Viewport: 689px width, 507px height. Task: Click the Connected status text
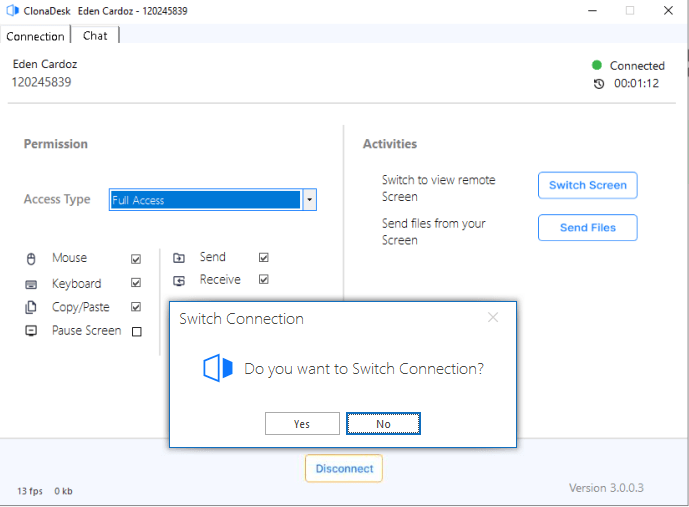[637, 66]
